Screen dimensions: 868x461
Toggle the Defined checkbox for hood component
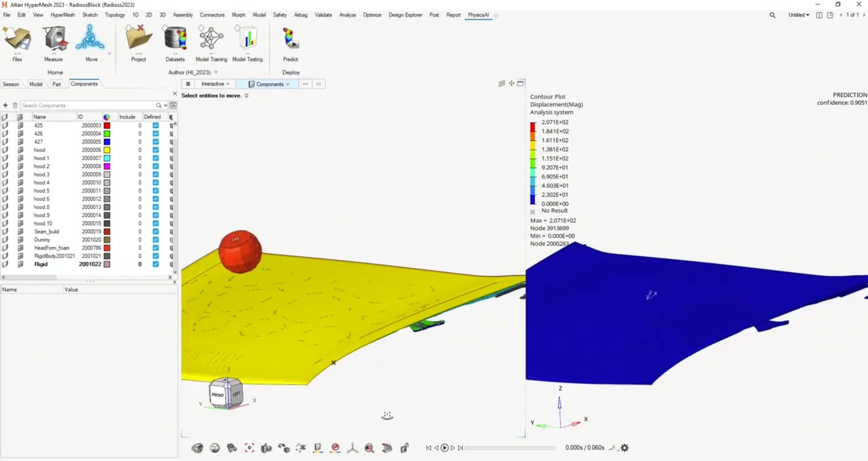(155, 150)
